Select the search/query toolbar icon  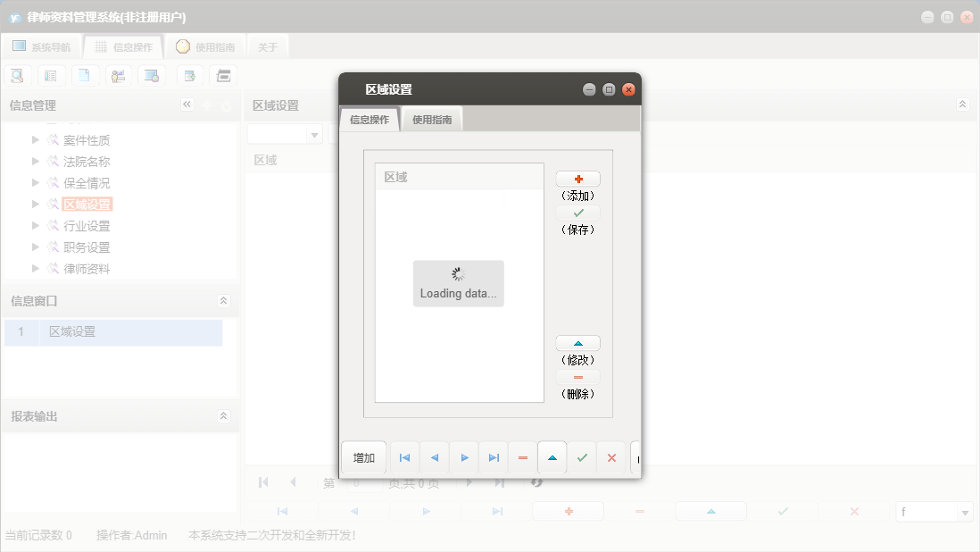17,75
